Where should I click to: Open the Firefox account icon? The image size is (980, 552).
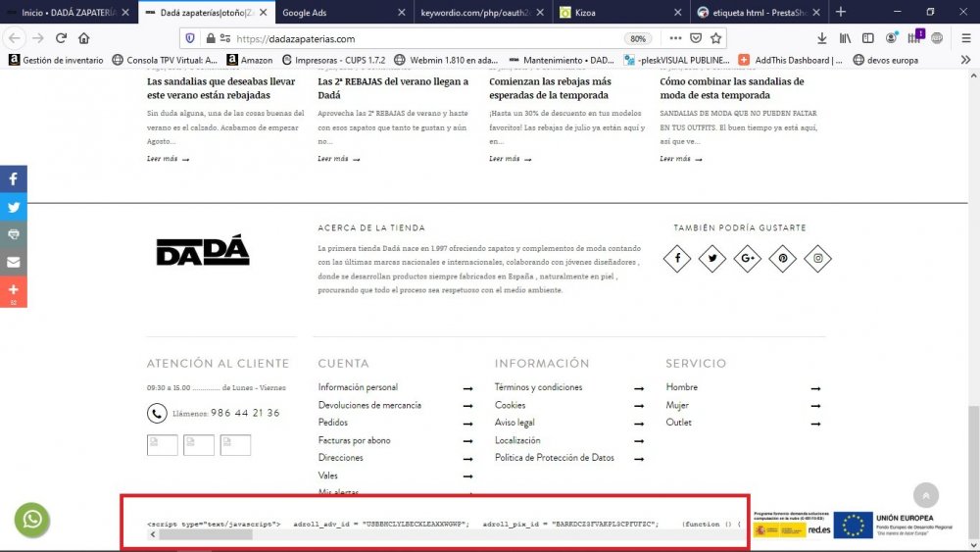pyautogui.click(x=891, y=38)
